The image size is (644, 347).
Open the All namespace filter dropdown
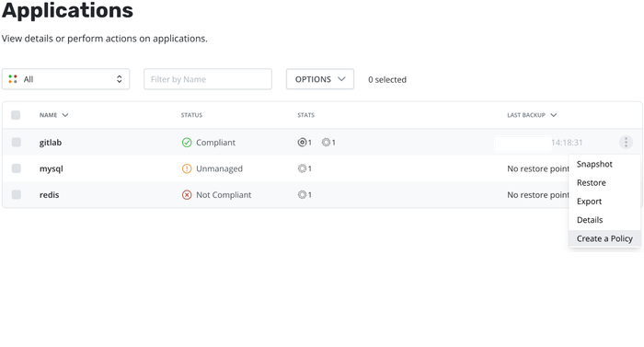click(x=65, y=79)
